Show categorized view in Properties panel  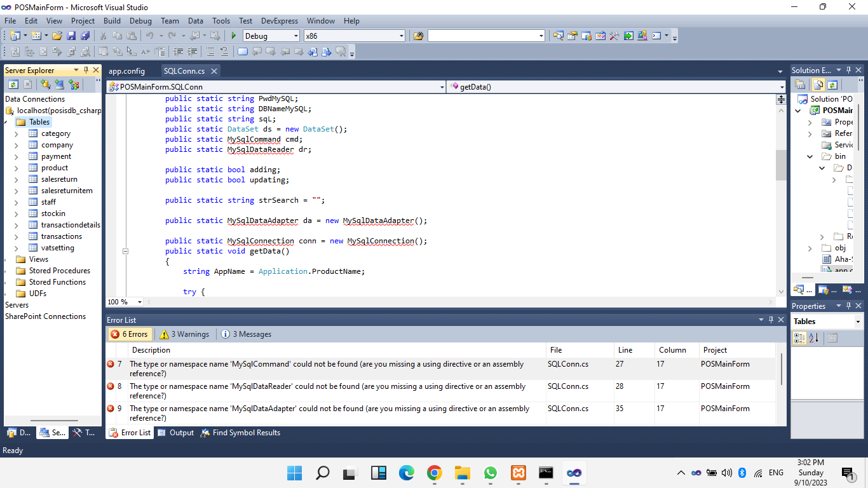tap(801, 338)
